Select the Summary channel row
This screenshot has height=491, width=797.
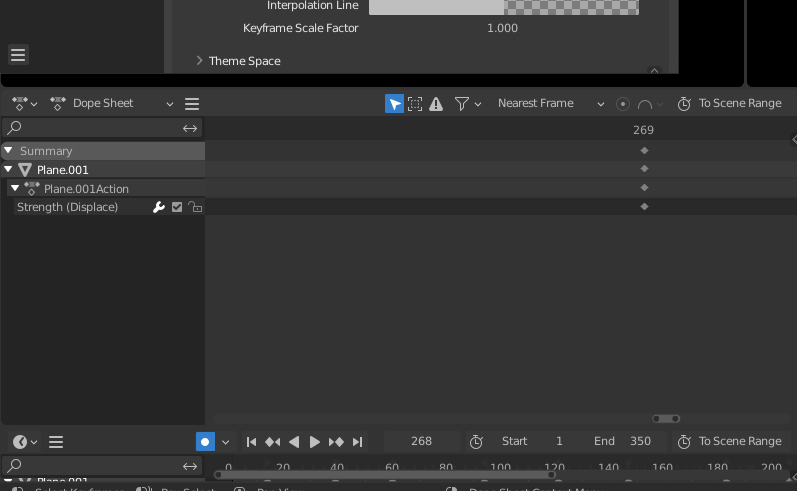pos(104,151)
